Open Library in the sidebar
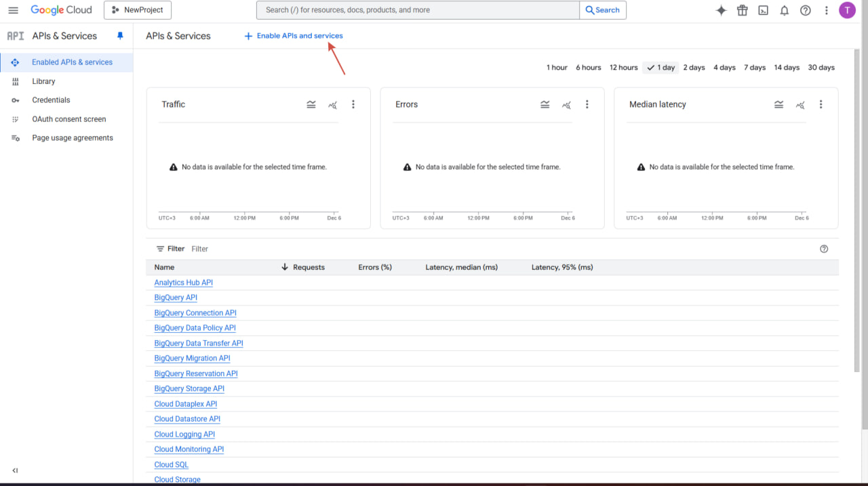This screenshot has height=486, width=868. (x=43, y=81)
